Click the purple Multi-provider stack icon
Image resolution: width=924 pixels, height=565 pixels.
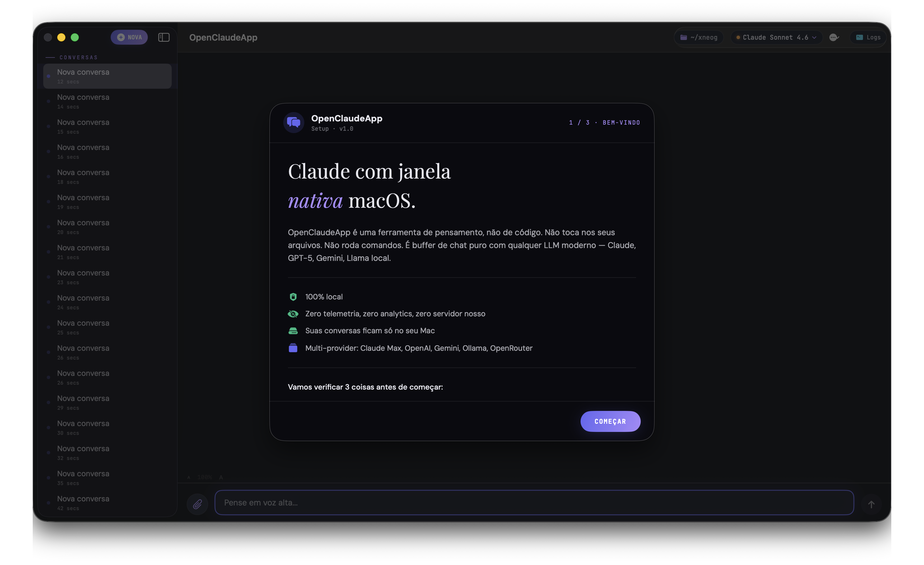coord(293,348)
